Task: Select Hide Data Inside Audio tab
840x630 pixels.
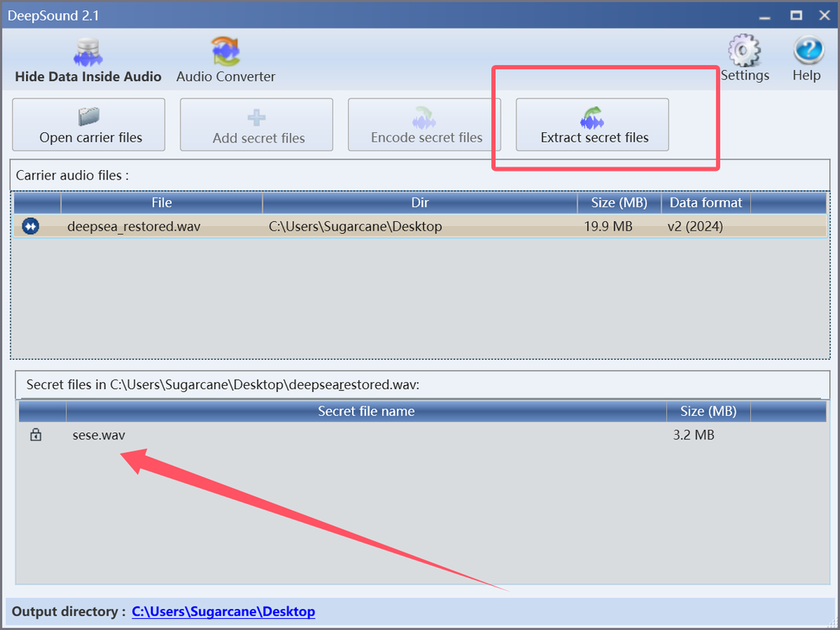Action: 88,61
